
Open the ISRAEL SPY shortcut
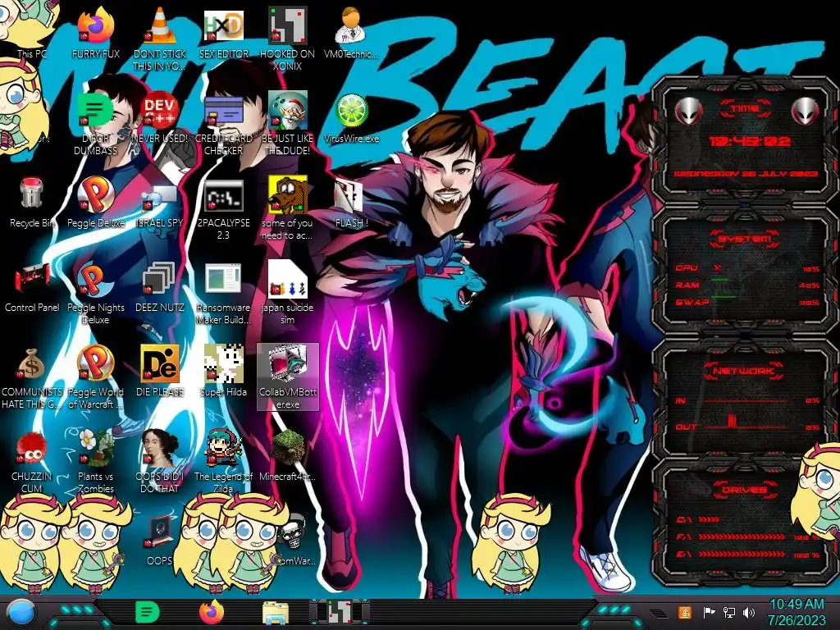160,203
